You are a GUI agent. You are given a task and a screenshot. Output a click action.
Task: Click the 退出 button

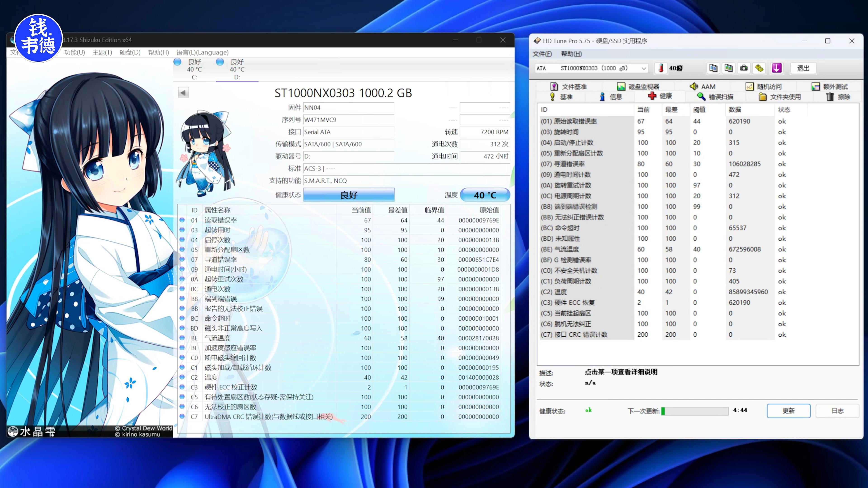(x=803, y=68)
